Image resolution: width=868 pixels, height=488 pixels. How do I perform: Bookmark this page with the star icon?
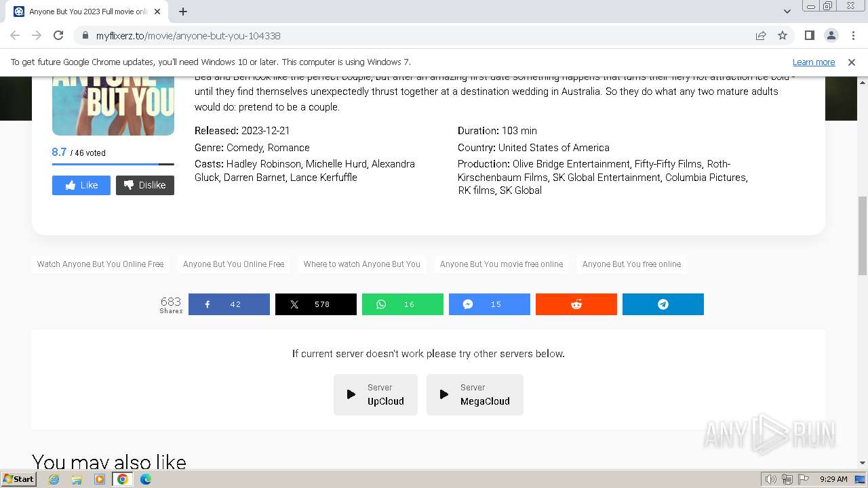coord(783,35)
